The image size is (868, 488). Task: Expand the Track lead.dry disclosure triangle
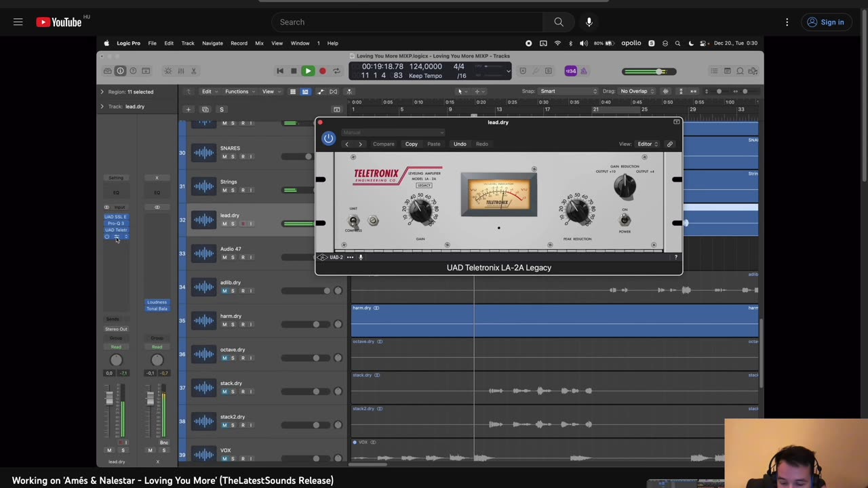tap(102, 106)
